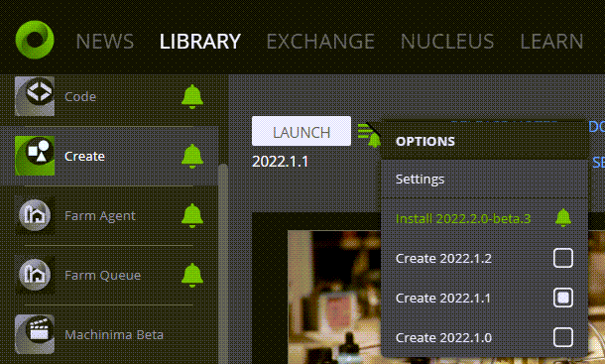The width and height of the screenshot is (605, 364).
Task: Click the Machinima Beta clapperboard icon
Action: click(x=35, y=334)
